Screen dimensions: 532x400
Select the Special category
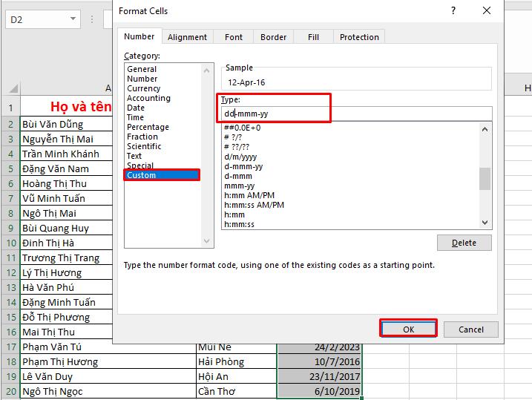click(x=140, y=165)
